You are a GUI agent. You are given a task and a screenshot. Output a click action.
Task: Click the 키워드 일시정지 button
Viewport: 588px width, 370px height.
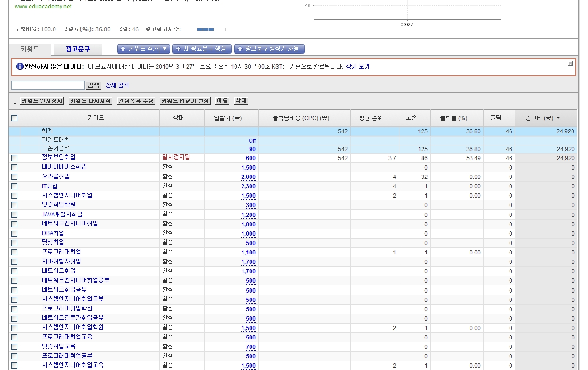(x=42, y=101)
